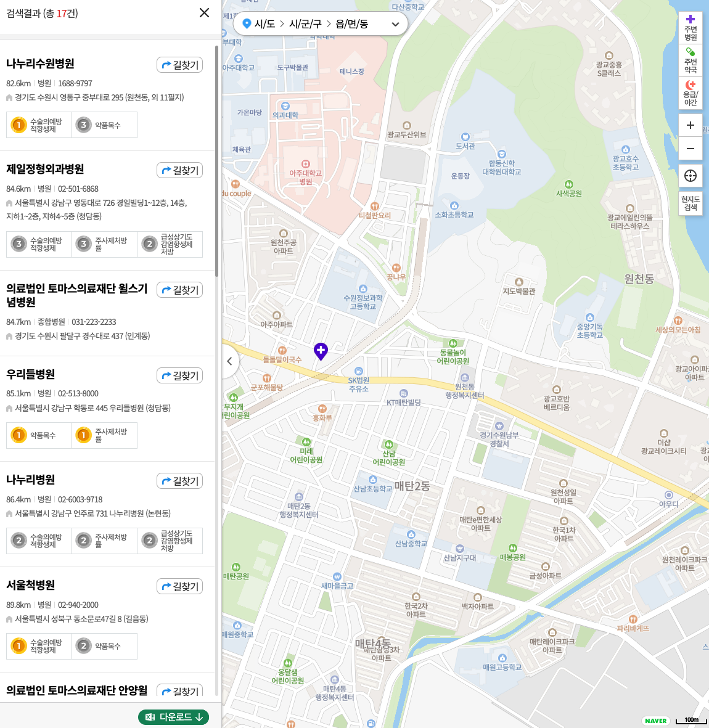Select 매봉공원 marker on map
This screenshot has height=728, width=709.
pyautogui.click(x=512, y=548)
